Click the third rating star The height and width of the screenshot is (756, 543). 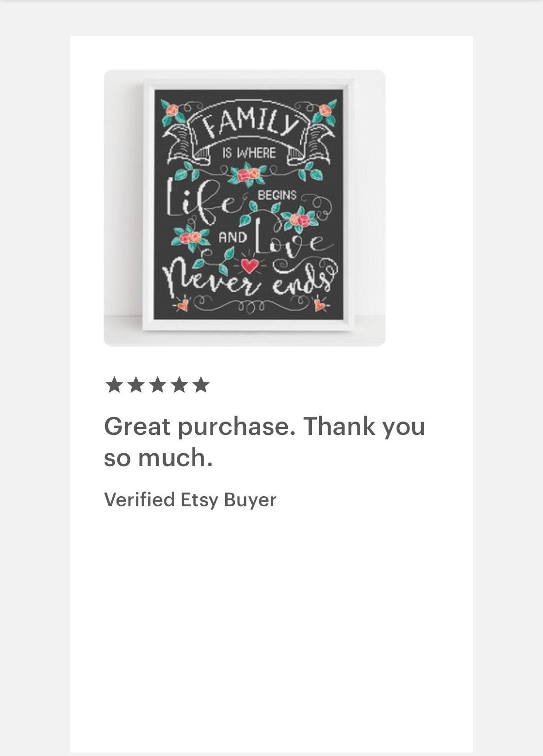coord(157,385)
